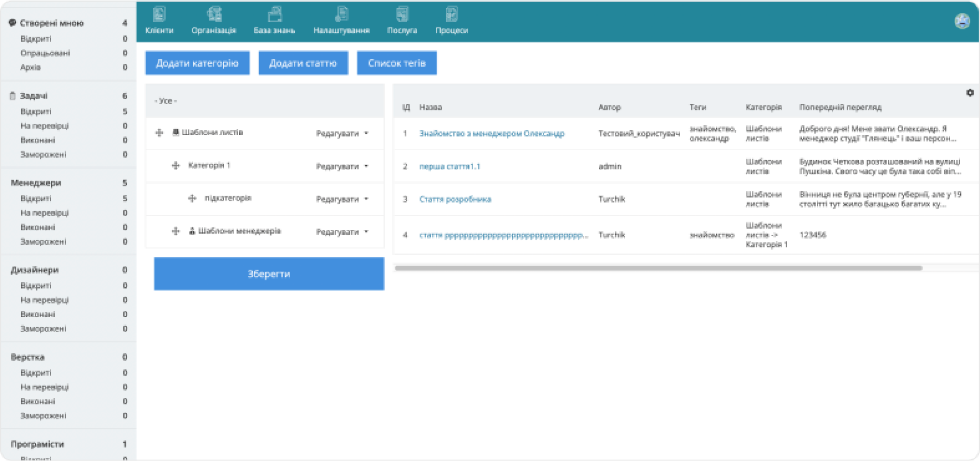Viewport: 980px width, 461px height.
Task: Open Редагувати dropdown for Шаблони менеджерів
Action: coord(342,232)
